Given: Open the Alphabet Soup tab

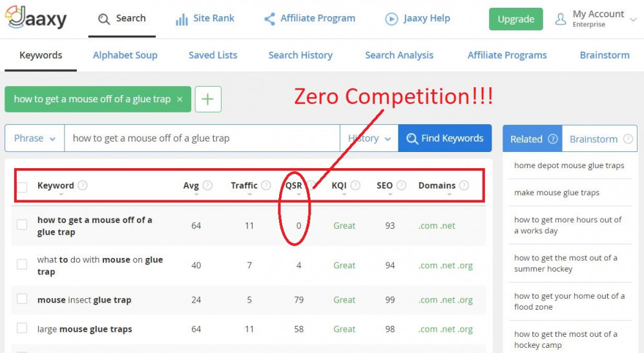Looking at the screenshot, I should pos(125,55).
